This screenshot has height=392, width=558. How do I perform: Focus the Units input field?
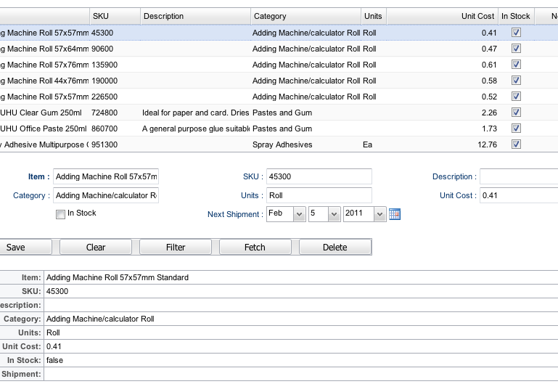pos(318,195)
